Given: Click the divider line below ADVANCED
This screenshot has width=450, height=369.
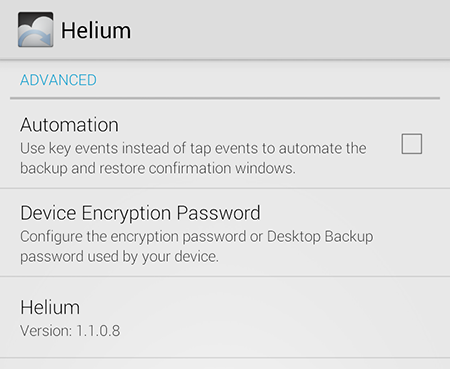Looking at the screenshot, I should (x=225, y=98).
